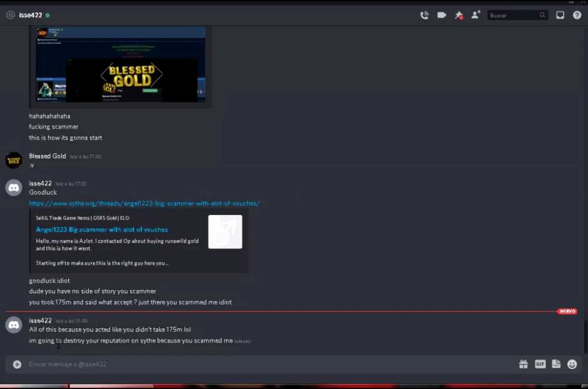The width and height of the screenshot is (588, 389).
Task: Click the Blessed Gold username
Action: 47,156
